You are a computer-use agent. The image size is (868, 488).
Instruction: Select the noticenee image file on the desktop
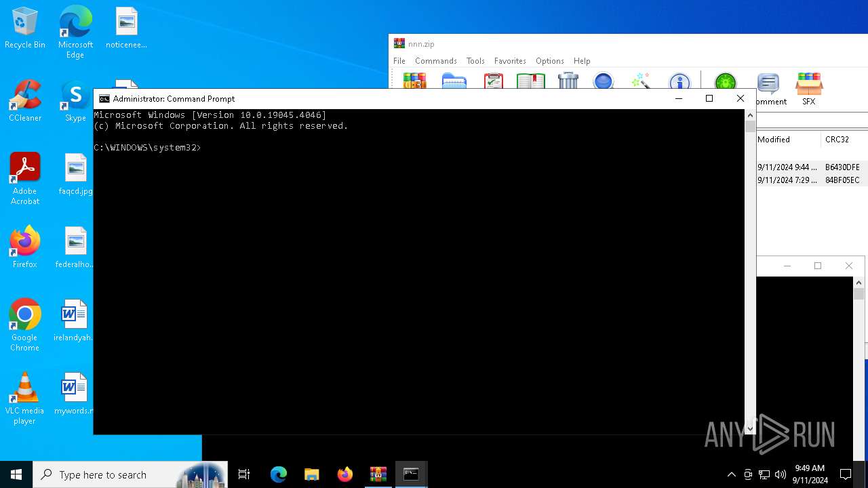(x=126, y=28)
